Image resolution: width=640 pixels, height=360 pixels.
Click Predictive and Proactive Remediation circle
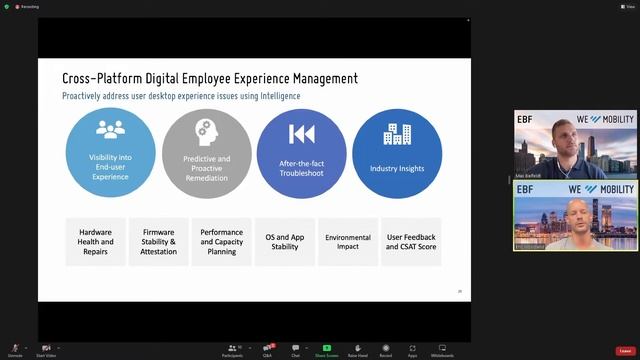click(x=207, y=153)
